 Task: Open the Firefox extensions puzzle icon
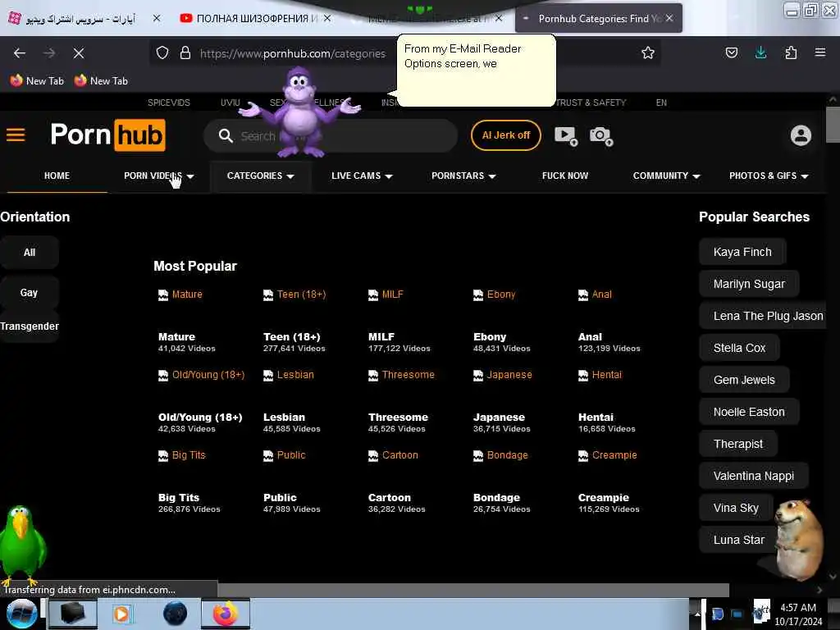791,52
